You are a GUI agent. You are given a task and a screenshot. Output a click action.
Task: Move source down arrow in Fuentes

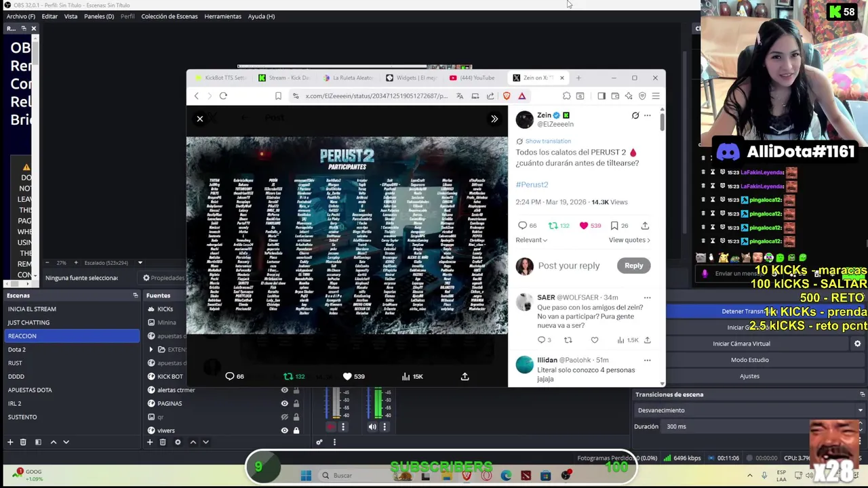click(205, 442)
